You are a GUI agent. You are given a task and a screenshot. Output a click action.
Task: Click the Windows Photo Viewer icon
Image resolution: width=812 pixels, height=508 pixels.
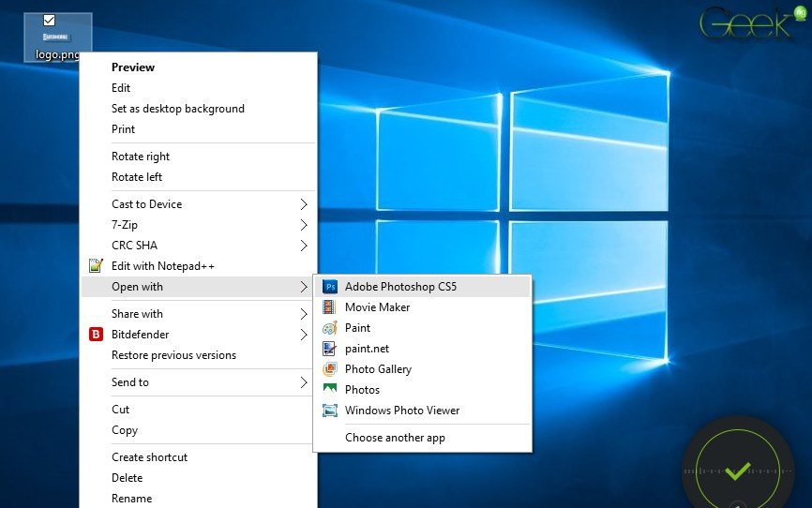tap(330, 411)
